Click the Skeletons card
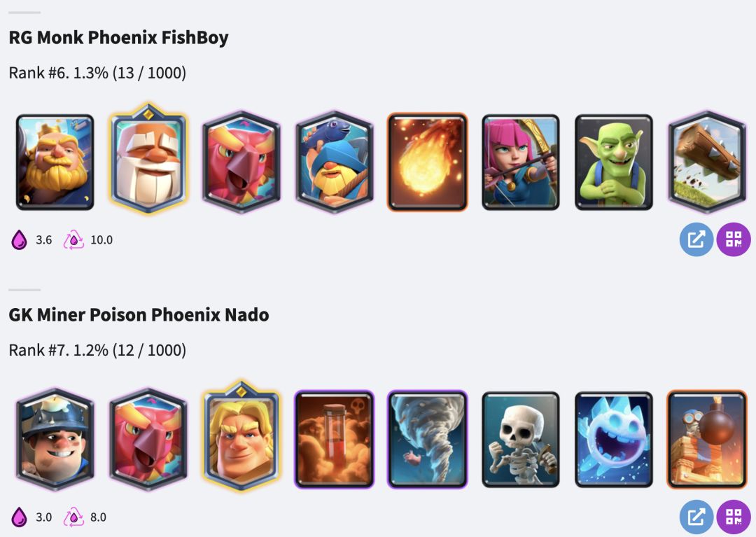The height and width of the screenshot is (537, 756). [521, 439]
